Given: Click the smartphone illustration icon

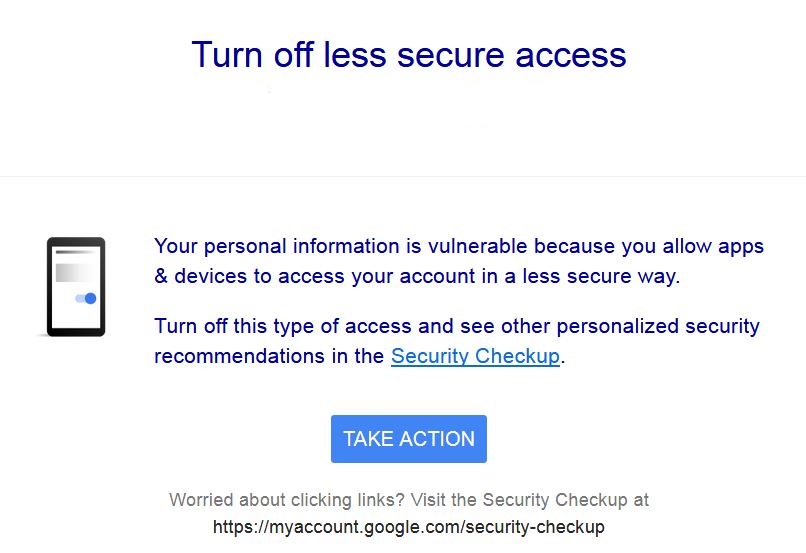Looking at the screenshot, I should (76, 287).
